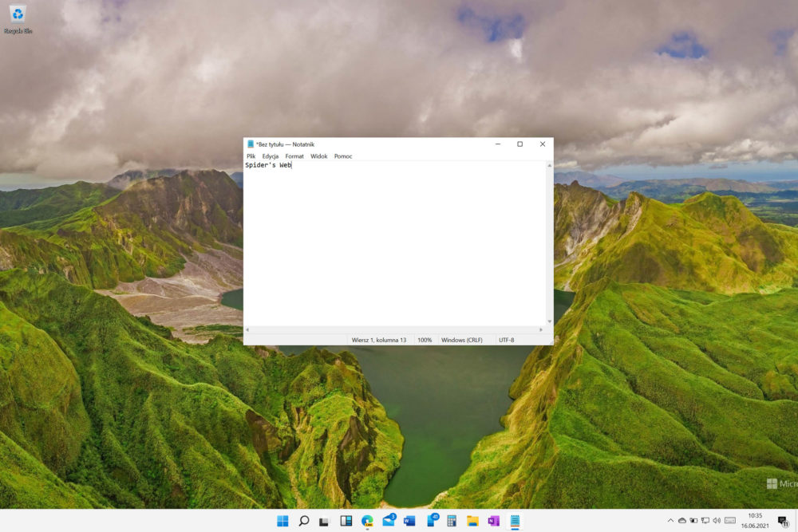Screen dimensions: 798x532
Task: Click the vertical scrollbar up arrow
Action: (x=549, y=166)
